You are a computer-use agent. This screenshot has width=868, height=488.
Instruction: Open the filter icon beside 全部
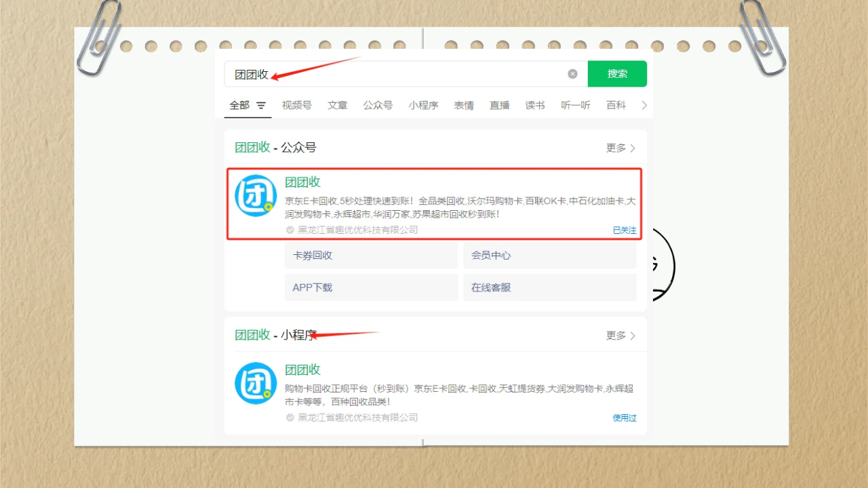point(261,106)
